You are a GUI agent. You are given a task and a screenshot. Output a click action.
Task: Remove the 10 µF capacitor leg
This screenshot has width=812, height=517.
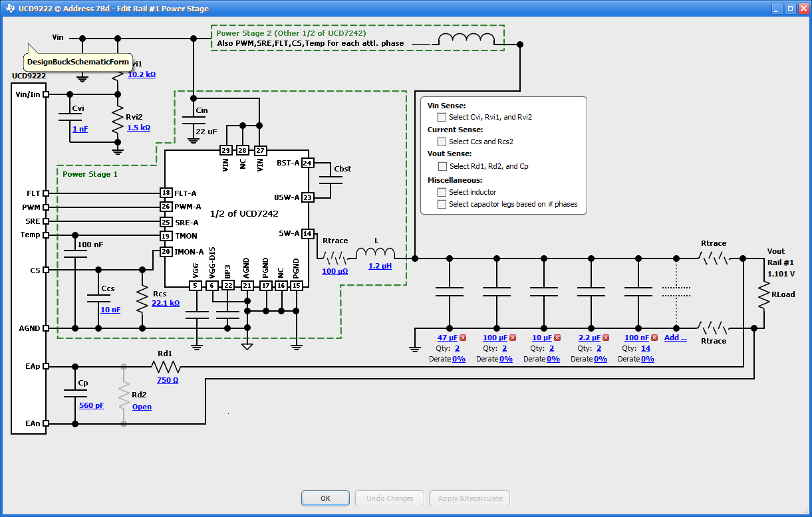557,338
